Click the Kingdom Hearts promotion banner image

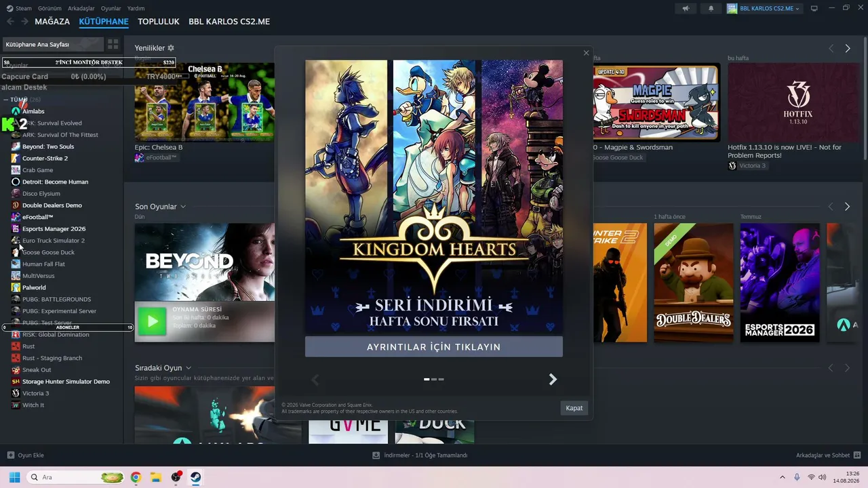tap(434, 197)
